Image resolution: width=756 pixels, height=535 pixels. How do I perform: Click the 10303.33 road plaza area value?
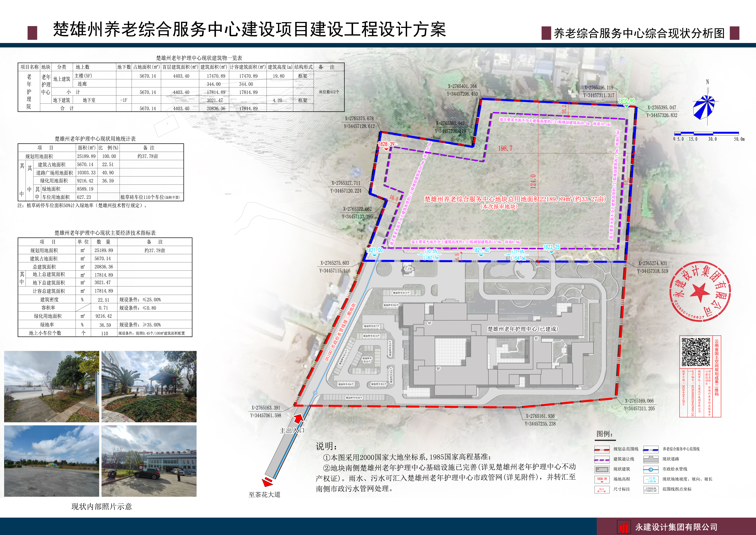(86, 173)
